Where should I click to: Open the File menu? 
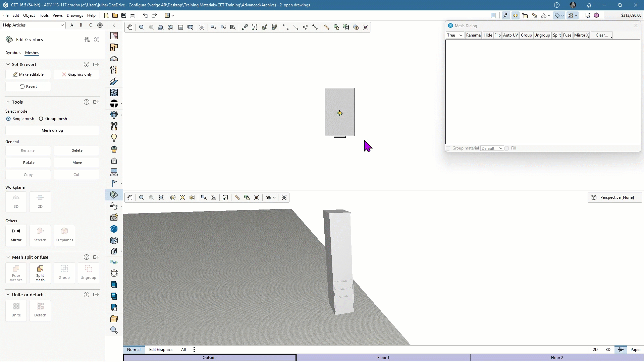click(x=5, y=15)
